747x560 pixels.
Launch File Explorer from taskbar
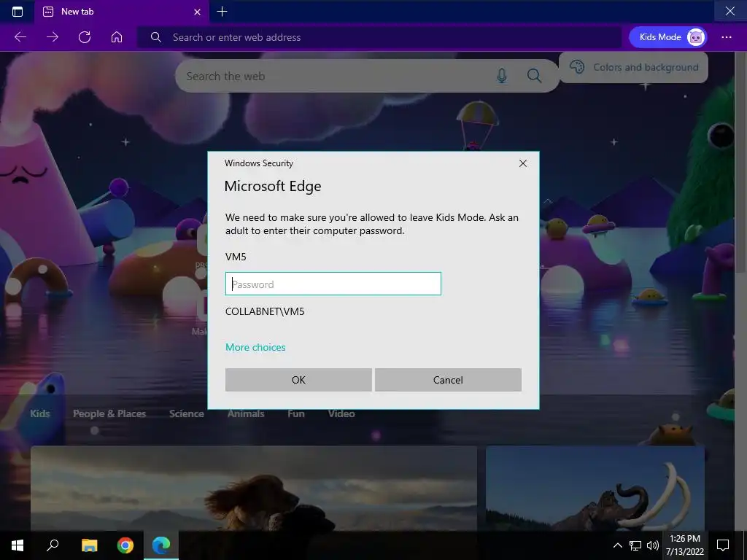coord(89,545)
